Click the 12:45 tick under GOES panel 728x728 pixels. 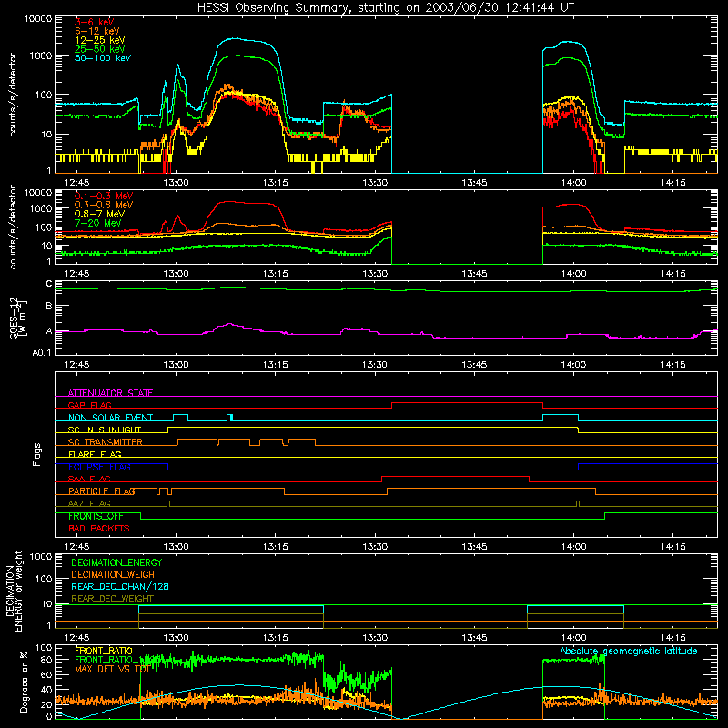pos(76,365)
